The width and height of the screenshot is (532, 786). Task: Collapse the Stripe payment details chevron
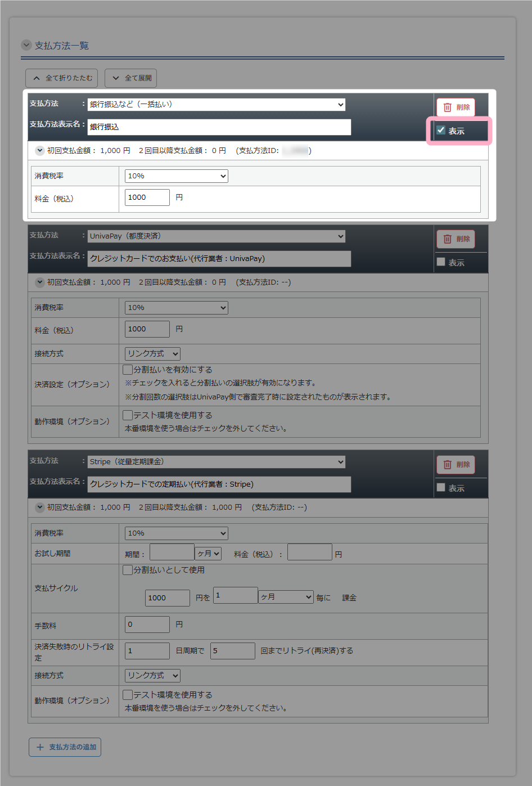coord(40,507)
